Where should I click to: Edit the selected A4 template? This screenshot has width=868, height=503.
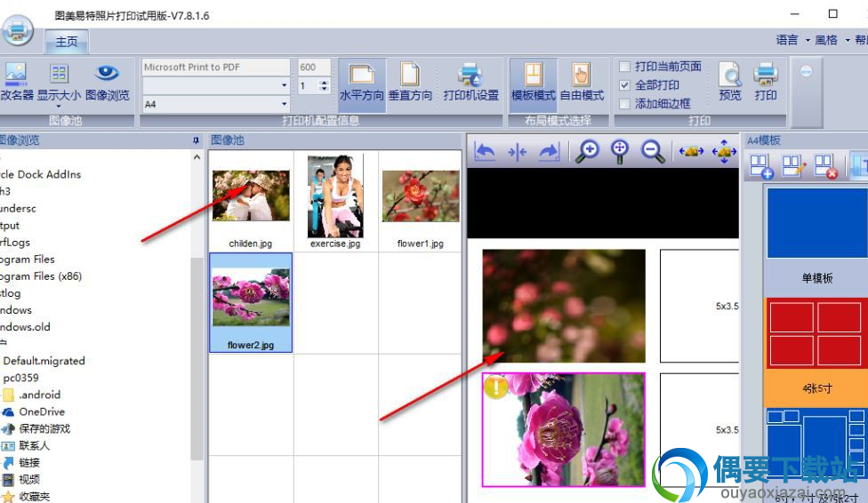pyautogui.click(x=794, y=166)
